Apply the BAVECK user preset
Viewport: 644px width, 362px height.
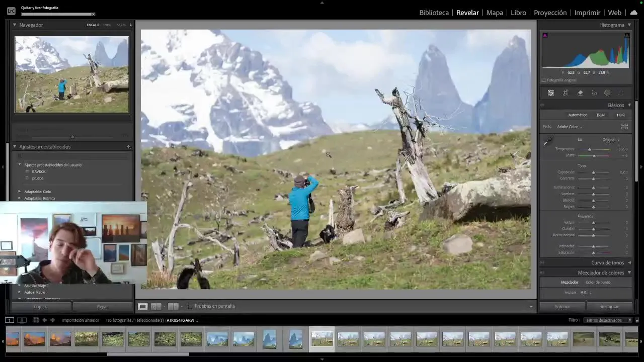tap(39, 172)
